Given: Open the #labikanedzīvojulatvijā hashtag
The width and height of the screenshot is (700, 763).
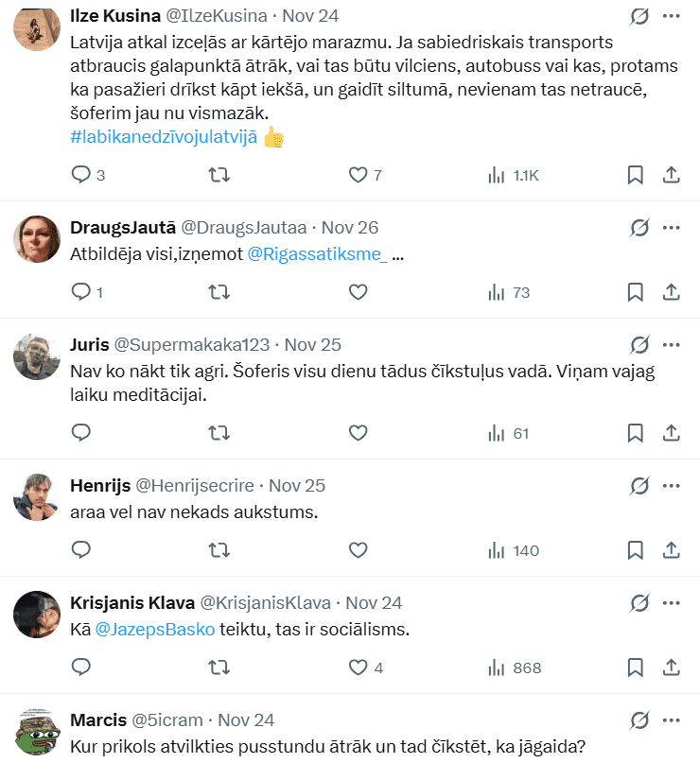Looking at the screenshot, I should click(164, 137).
